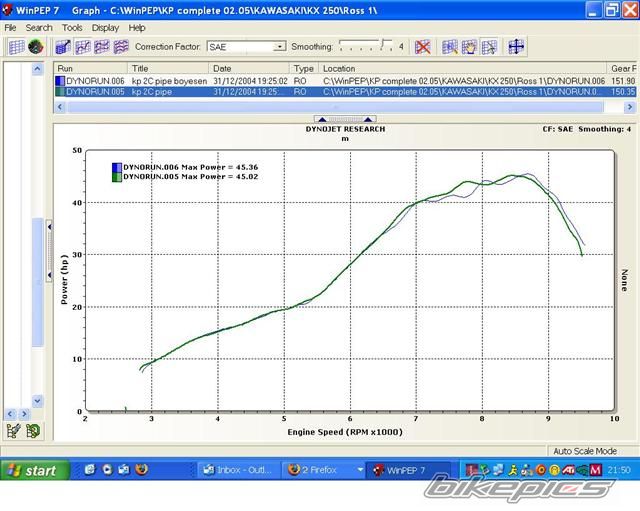The height and width of the screenshot is (511, 640).
Task: Click the Windows start button
Action: click(x=35, y=469)
